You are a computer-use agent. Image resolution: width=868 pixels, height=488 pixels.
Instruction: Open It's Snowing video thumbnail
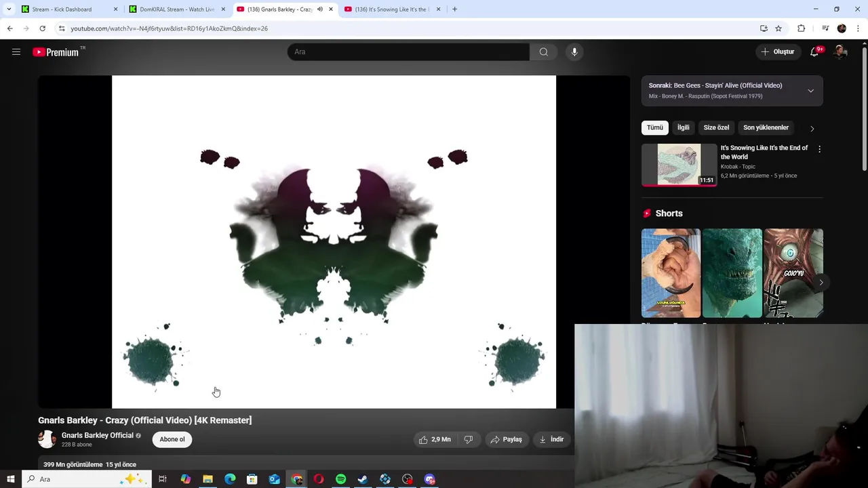point(679,165)
